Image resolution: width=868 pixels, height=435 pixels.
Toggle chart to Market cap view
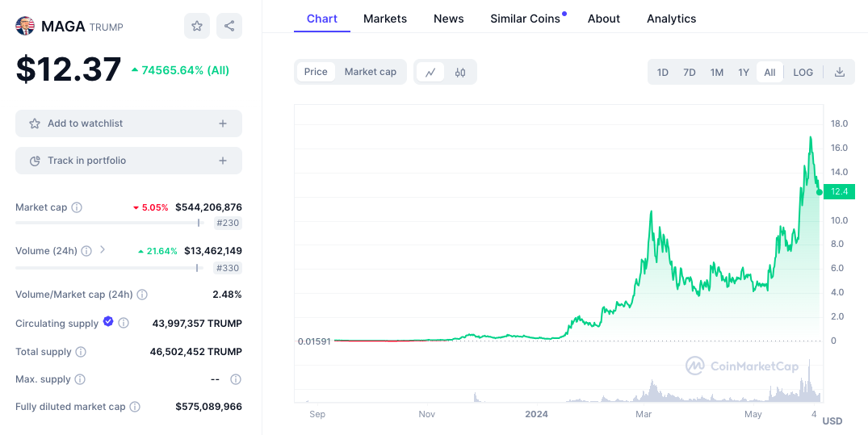point(371,72)
